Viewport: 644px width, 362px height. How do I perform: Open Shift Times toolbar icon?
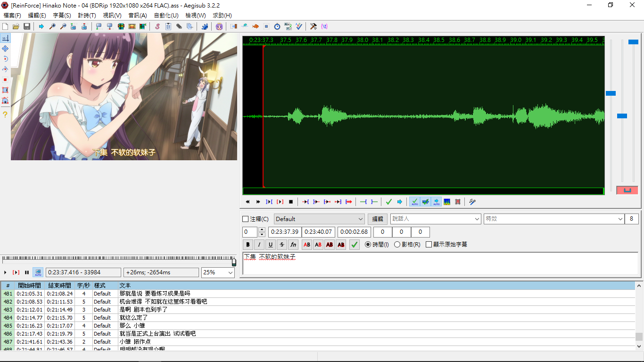234,26
